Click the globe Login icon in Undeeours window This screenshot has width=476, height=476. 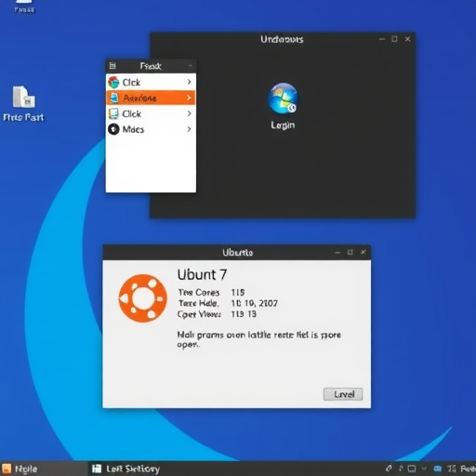[x=283, y=99]
